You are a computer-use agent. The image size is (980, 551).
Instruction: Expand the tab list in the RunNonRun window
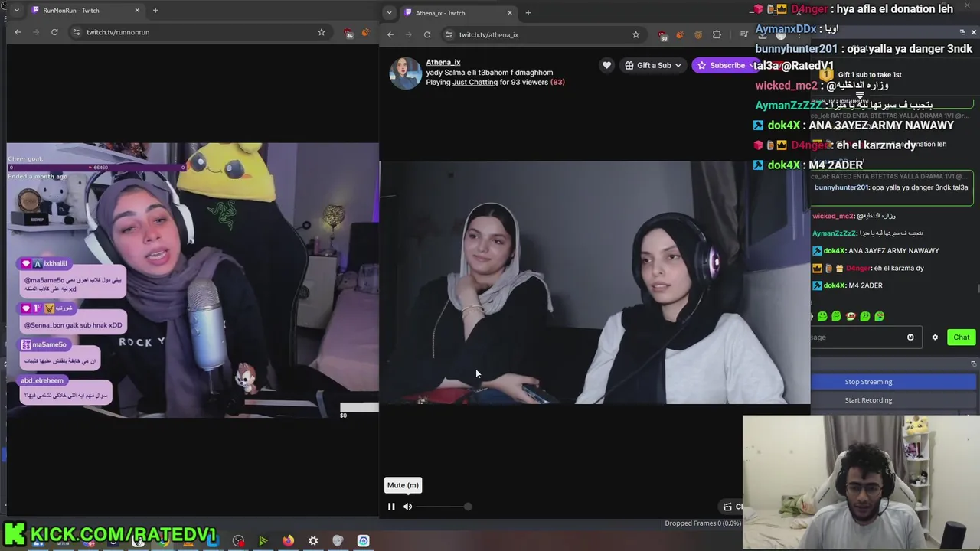pos(17,11)
